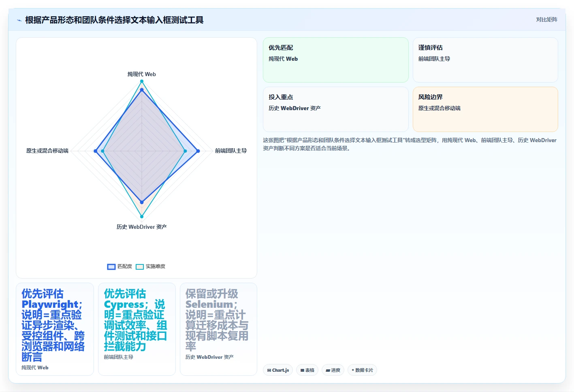Click the radar axis label 原生或混合移动端
Image resolution: width=574 pixels, height=392 pixels.
[x=47, y=151]
